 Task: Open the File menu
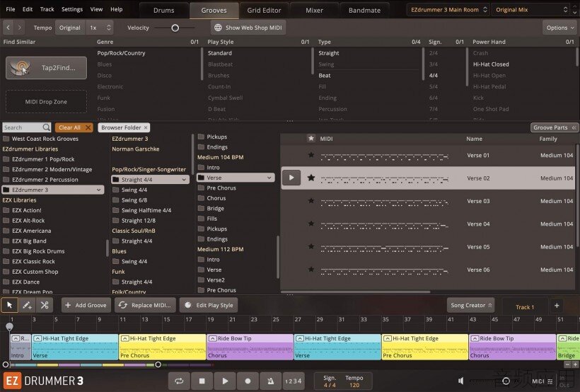(11, 9)
